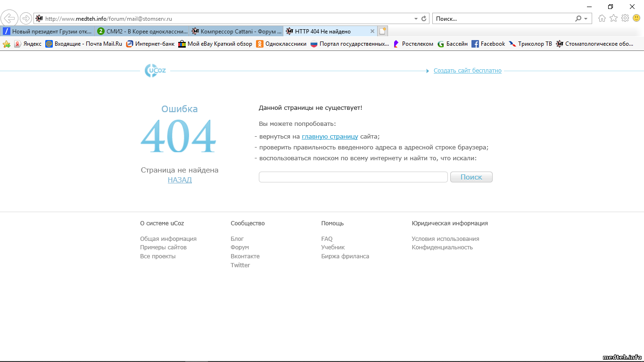This screenshot has height=362, width=644.
Task: Click the page search input field
Action: click(353, 177)
